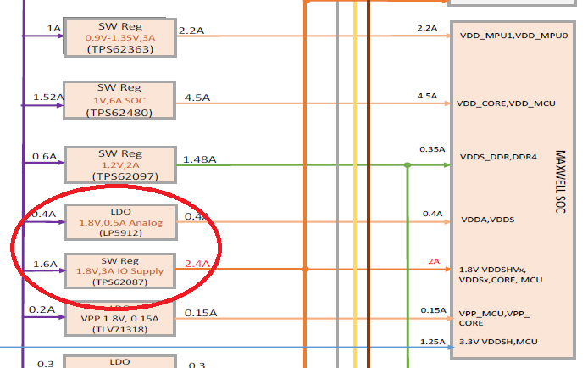The height and width of the screenshot is (368, 588).
Task: Click the 0.2A input current label
Action: pos(42,309)
